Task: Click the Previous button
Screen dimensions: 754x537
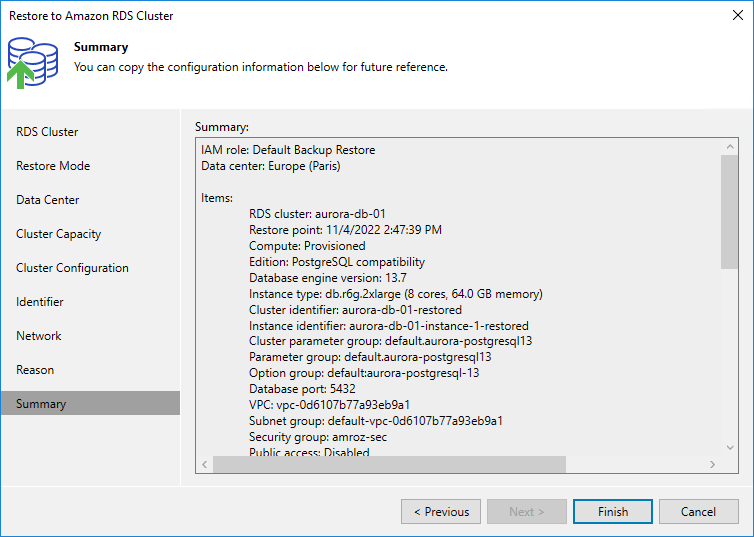Action: point(441,512)
